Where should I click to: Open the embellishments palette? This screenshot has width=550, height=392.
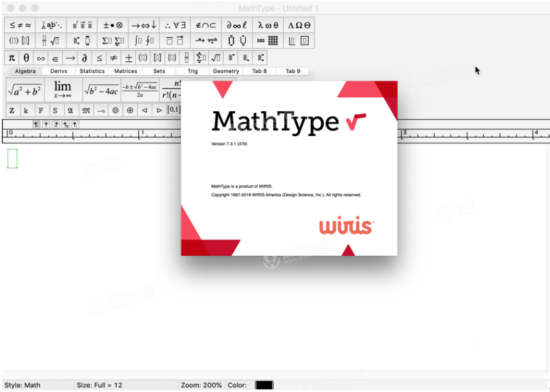[82, 25]
